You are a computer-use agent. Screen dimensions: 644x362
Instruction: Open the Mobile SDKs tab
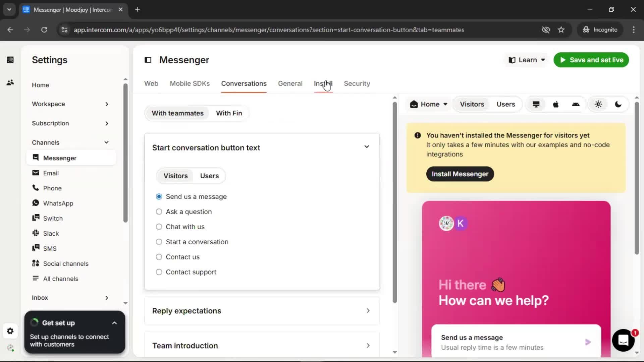(190, 83)
